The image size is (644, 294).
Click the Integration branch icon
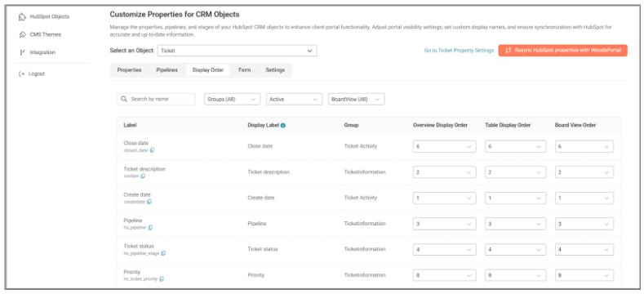point(22,52)
